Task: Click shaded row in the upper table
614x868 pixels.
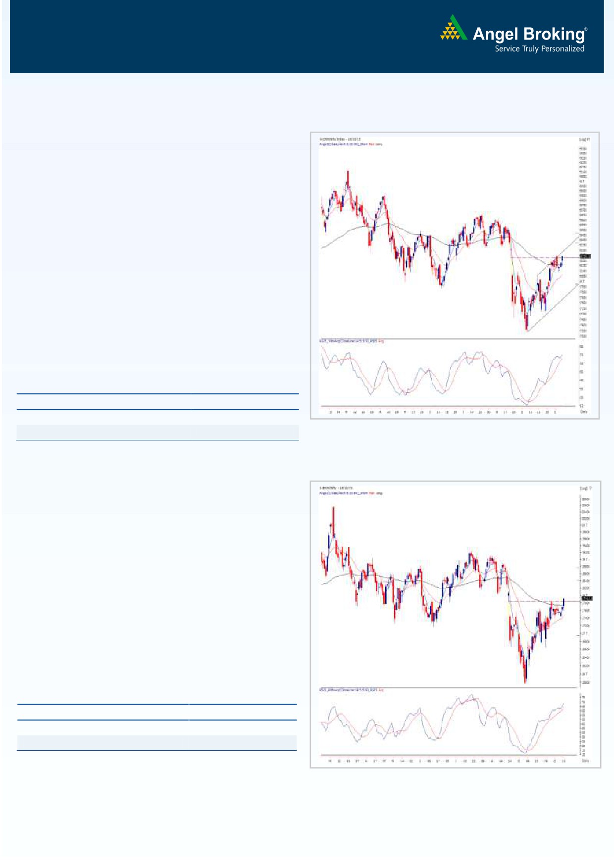Action: point(157,432)
